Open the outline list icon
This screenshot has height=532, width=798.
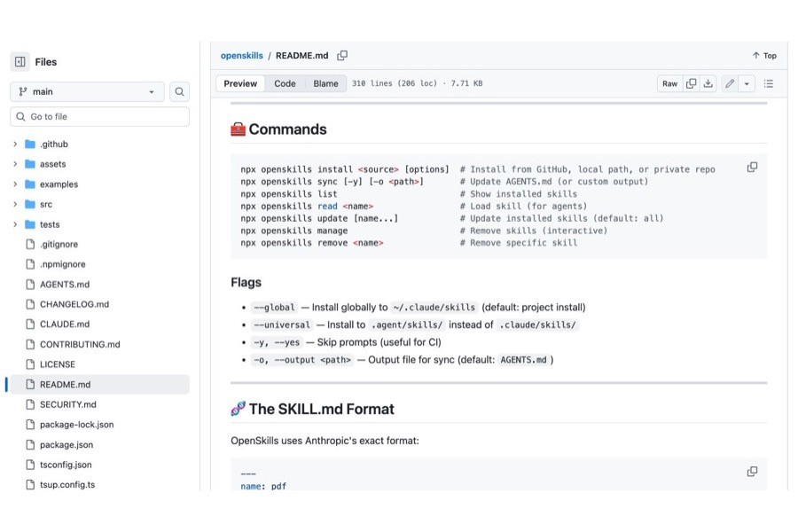click(769, 83)
